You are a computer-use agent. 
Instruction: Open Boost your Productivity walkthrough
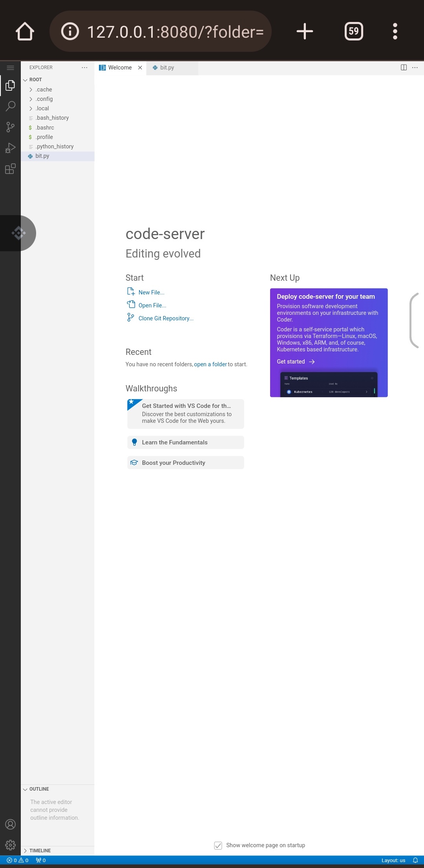[186, 463]
